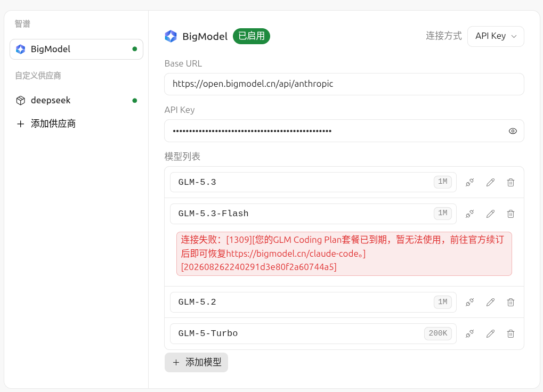Viewport: 543px width, 392px height.
Task: Click the BigModel logo in the header
Action: tap(171, 36)
